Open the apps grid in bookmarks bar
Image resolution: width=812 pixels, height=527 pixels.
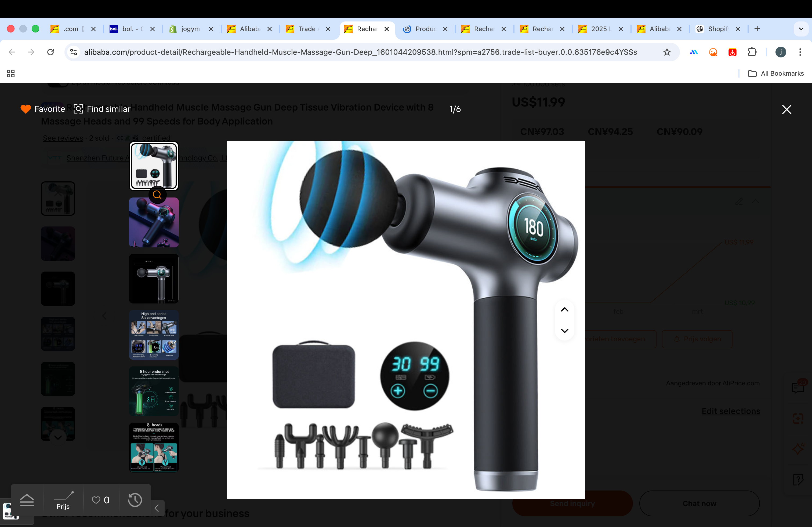10,73
